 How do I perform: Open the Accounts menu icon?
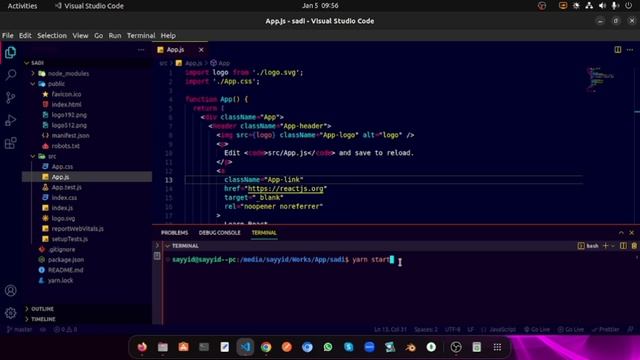11,290
